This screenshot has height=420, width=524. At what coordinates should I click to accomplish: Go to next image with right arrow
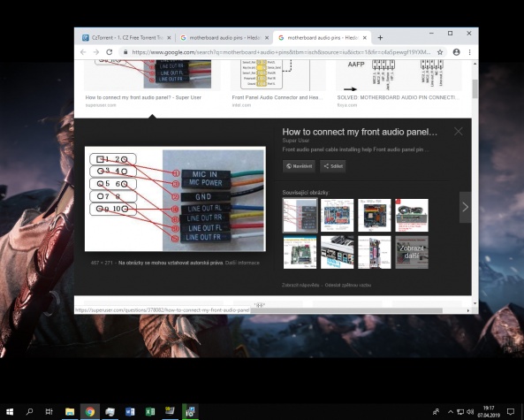465,207
